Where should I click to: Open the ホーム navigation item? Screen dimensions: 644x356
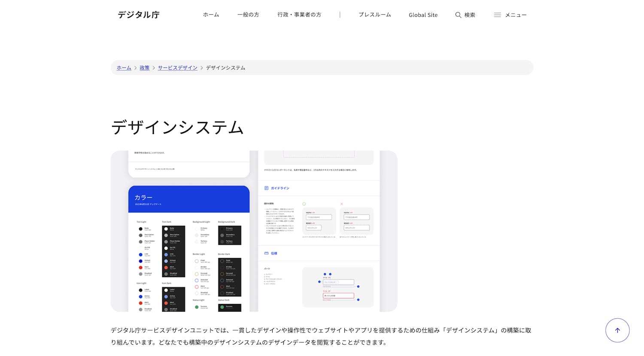pos(211,15)
